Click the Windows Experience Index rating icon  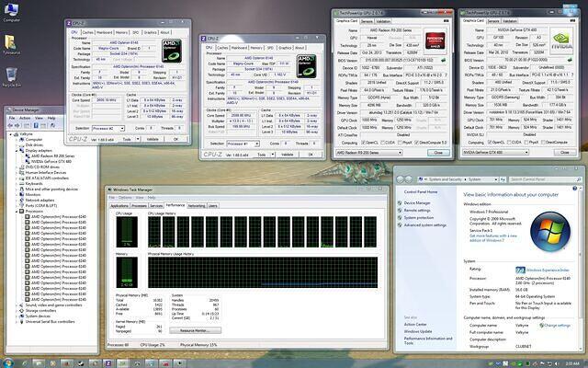(520, 270)
